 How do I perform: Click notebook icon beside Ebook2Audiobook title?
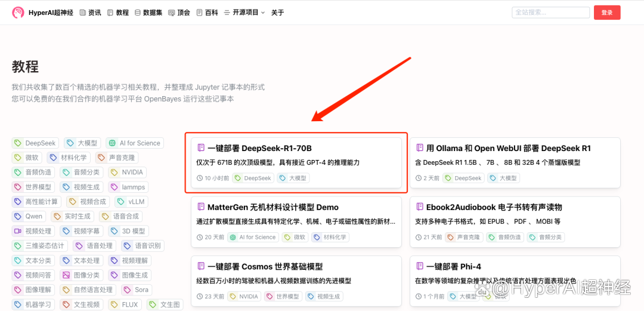tap(420, 207)
